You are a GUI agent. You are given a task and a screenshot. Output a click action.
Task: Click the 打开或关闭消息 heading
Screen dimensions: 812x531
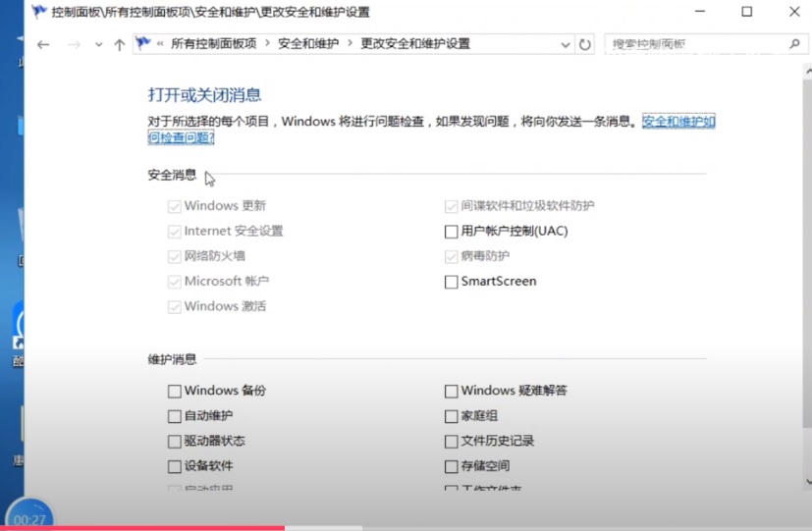coord(204,95)
